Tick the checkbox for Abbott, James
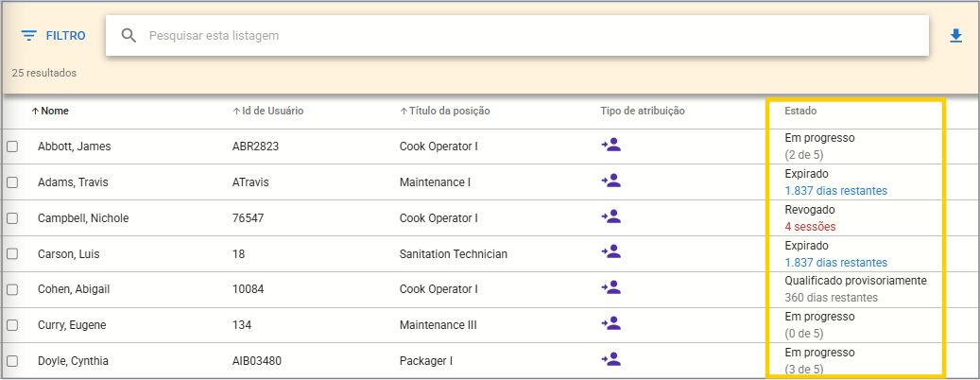The width and height of the screenshot is (980, 380). [12, 147]
